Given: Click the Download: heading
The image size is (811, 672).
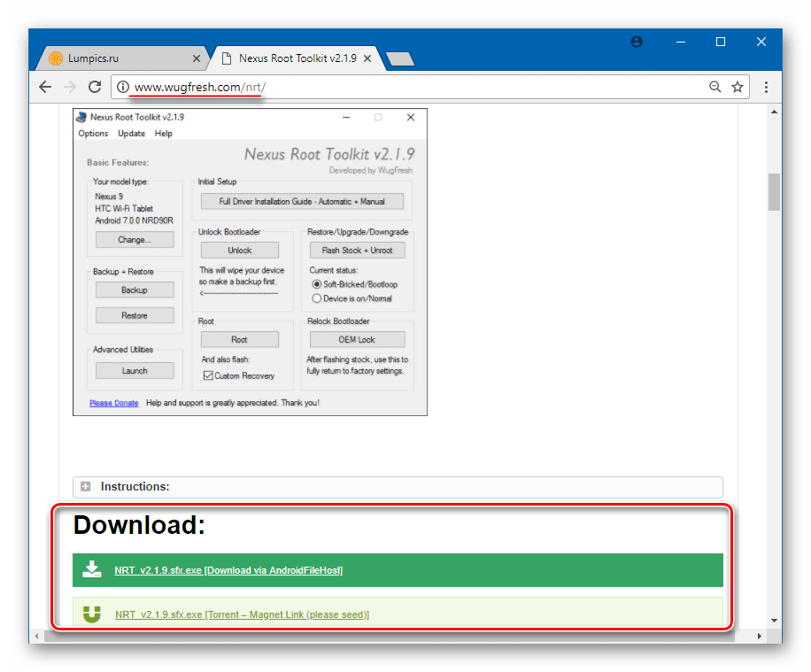Looking at the screenshot, I should pyautogui.click(x=139, y=524).
